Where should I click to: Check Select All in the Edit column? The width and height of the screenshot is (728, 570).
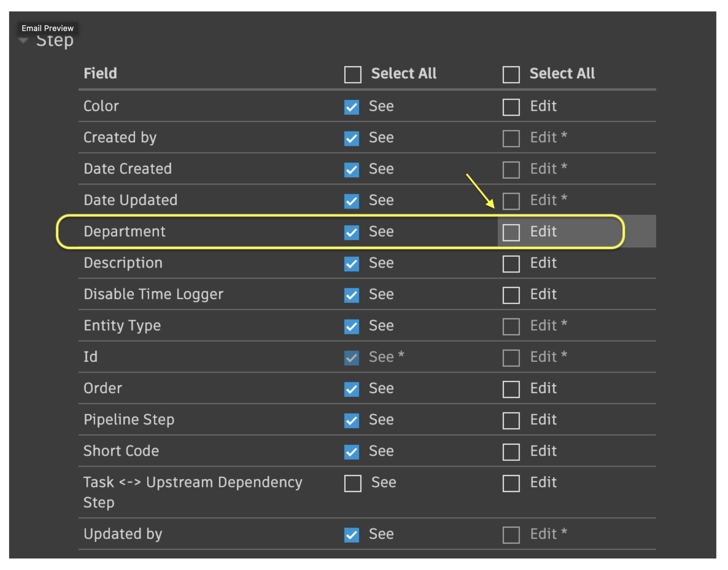click(511, 74)
